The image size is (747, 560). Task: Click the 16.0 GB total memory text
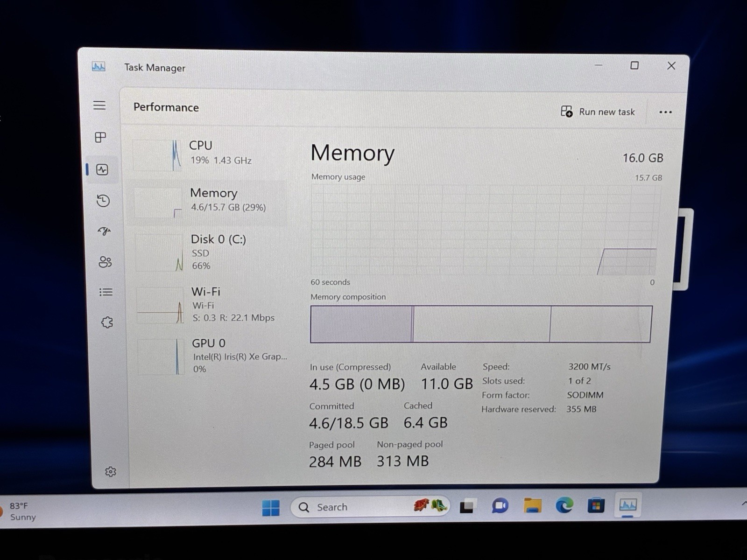(x=643, y=158)
